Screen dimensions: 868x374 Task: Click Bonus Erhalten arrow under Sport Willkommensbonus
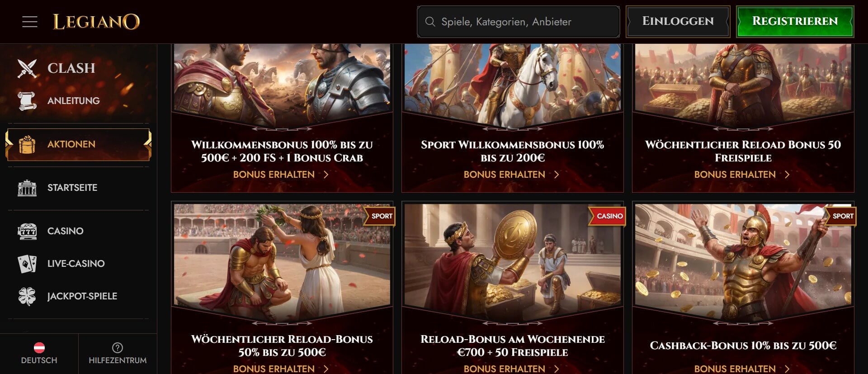(557, 175)
